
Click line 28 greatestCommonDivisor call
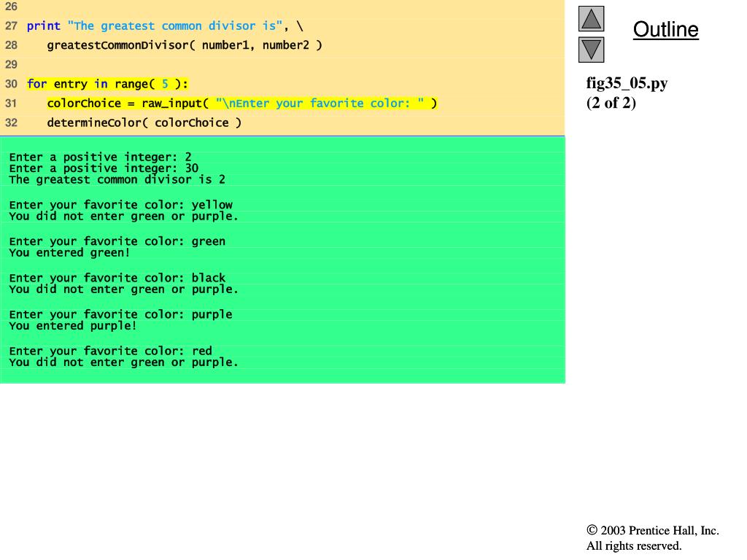point(185,45)
